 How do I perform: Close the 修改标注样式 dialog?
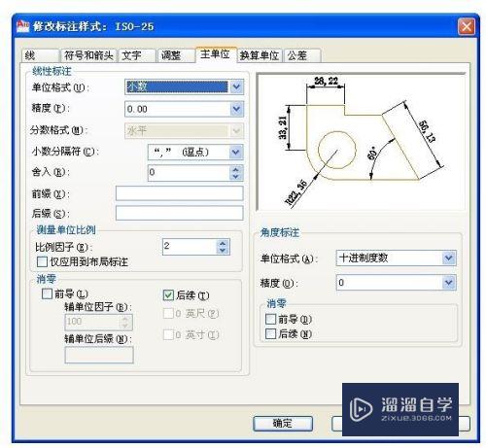pyautogui.click(x=467, y=26)
